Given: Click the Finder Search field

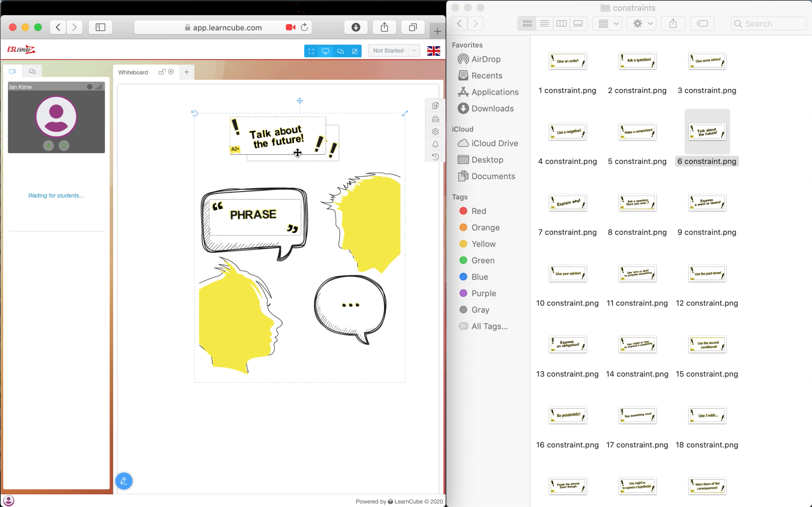Looking at the screenshot, I should [768, 23].
